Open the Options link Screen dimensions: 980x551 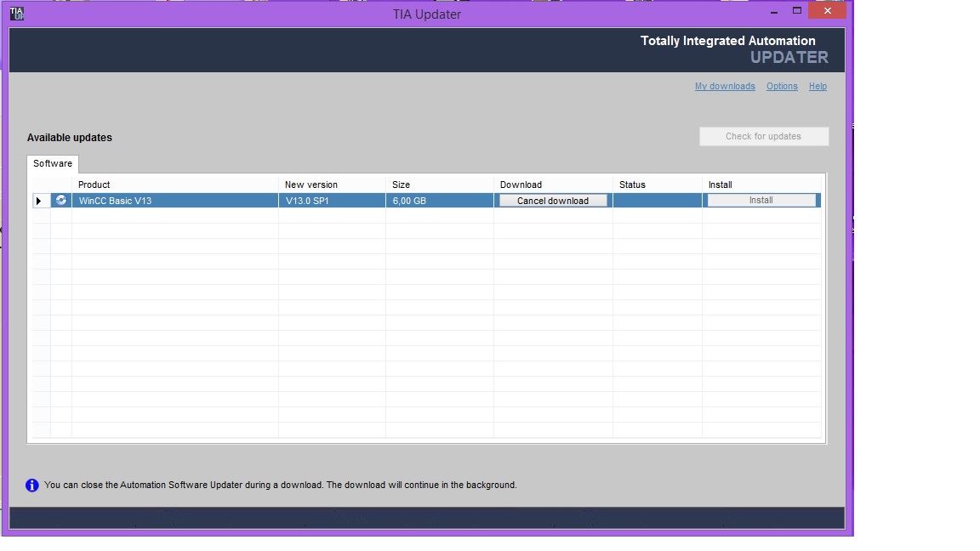click(782, 86)
